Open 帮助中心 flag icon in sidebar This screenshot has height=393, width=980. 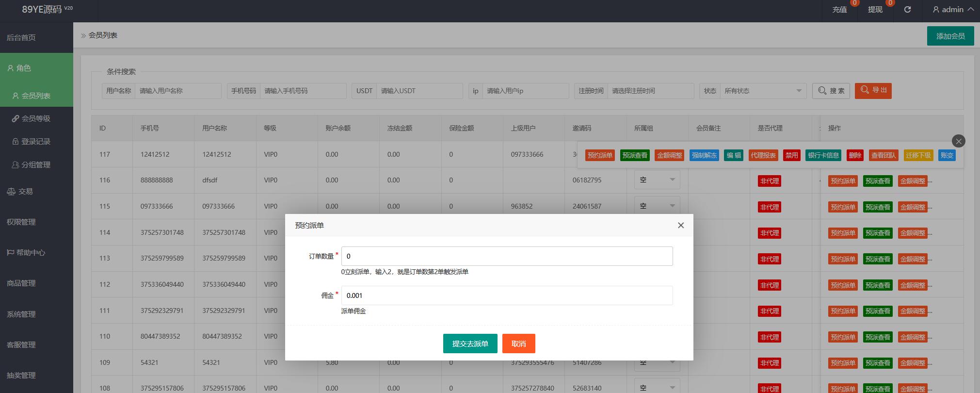pos(10,252)
